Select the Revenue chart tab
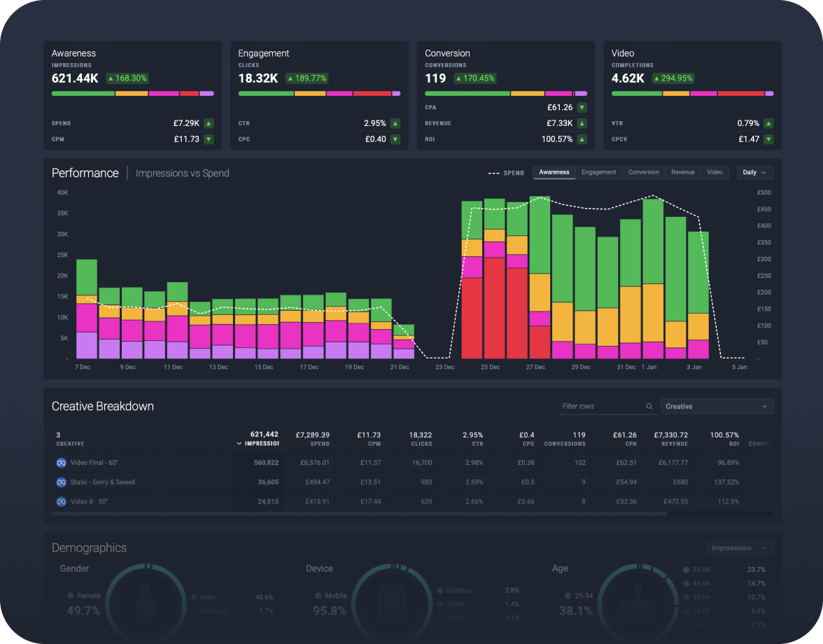The image size is (823, 644). point(682,172)
